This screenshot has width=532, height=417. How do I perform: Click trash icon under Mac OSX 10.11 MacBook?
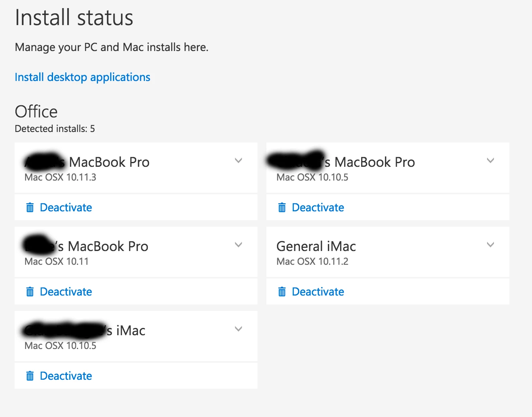point(30,291)
